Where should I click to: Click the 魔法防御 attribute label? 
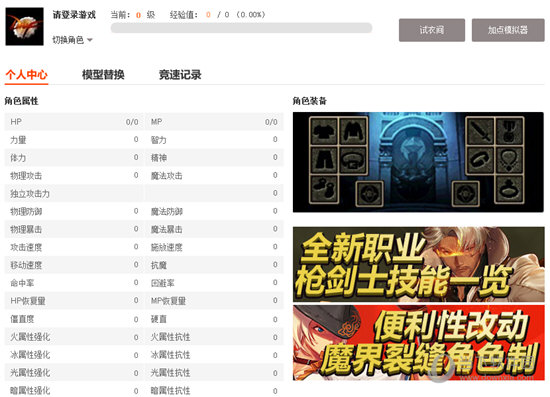tap(167, 211)
